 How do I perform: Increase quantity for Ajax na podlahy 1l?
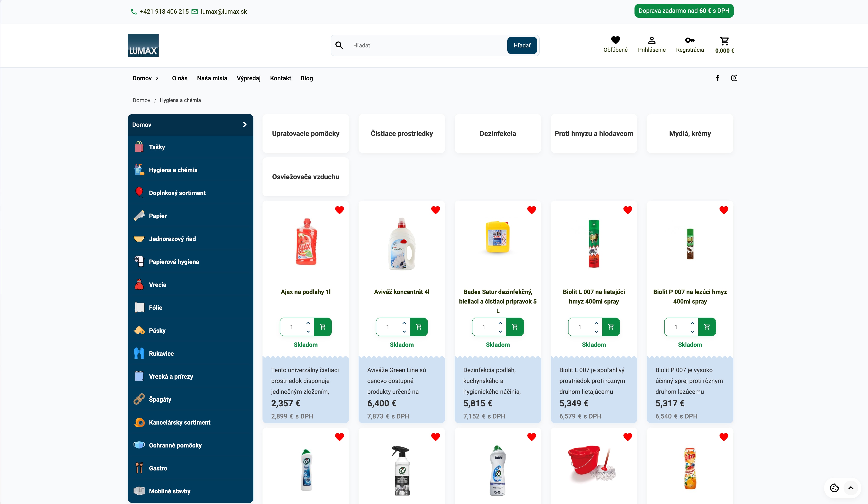pos(308,323)
